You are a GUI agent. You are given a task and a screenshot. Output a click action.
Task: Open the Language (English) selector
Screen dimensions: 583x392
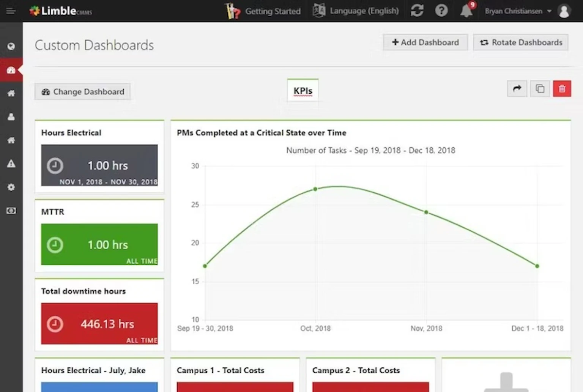(x=356, y=11)
